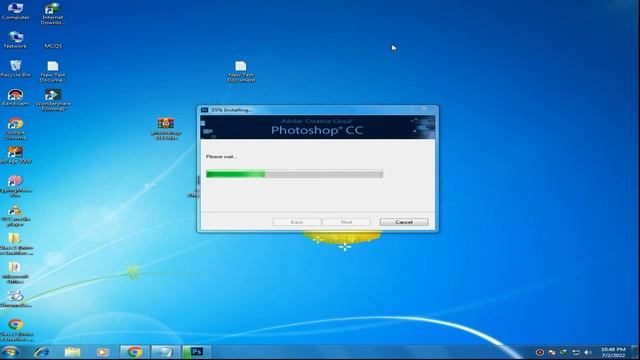This screenshot has width=640, height=360.
Task: Select the Network desktop icon
Action: (x=16, y=40)
